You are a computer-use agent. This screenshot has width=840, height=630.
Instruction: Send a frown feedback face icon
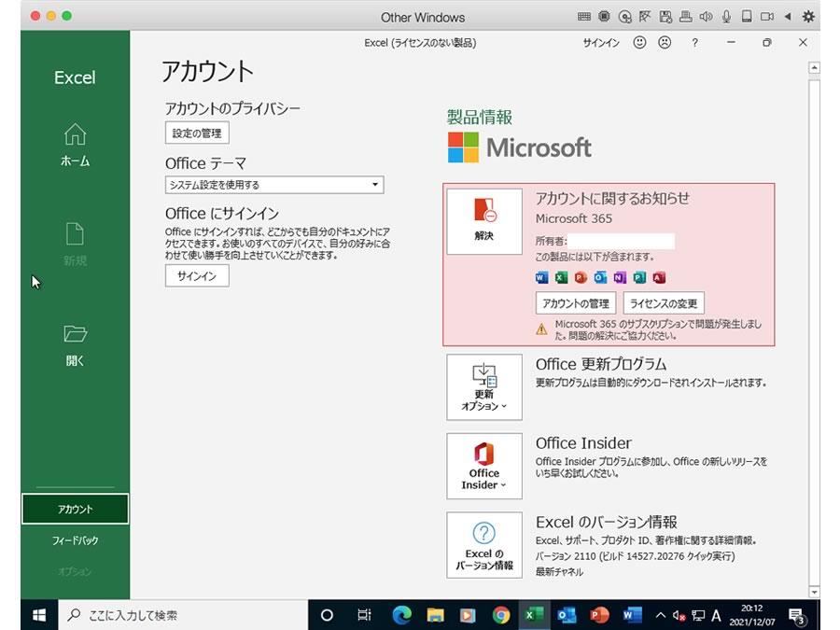665,42
